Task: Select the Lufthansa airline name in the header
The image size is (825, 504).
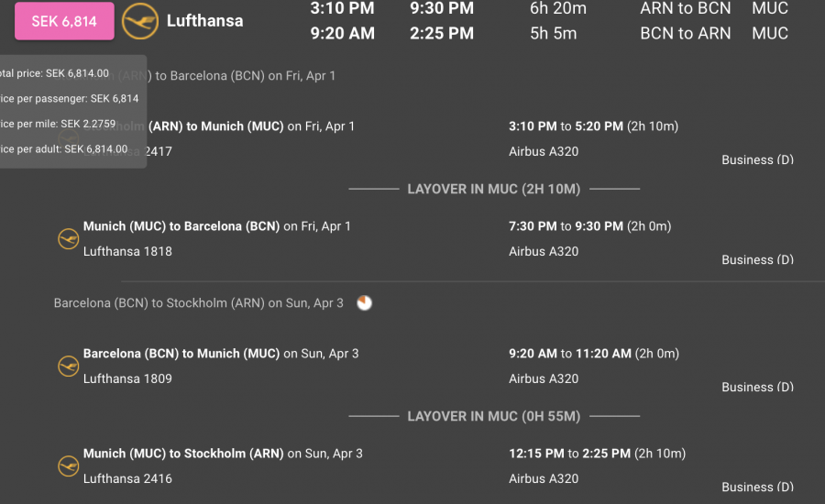Action: pos(204,20)
